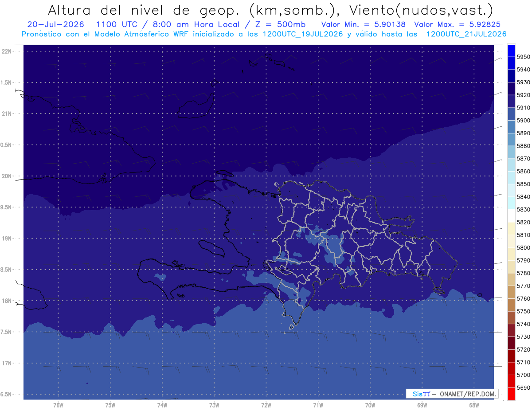Pick the color swatch between 5900 and 5910
This screenshot has width=532, height=411.
click(511, 114)
